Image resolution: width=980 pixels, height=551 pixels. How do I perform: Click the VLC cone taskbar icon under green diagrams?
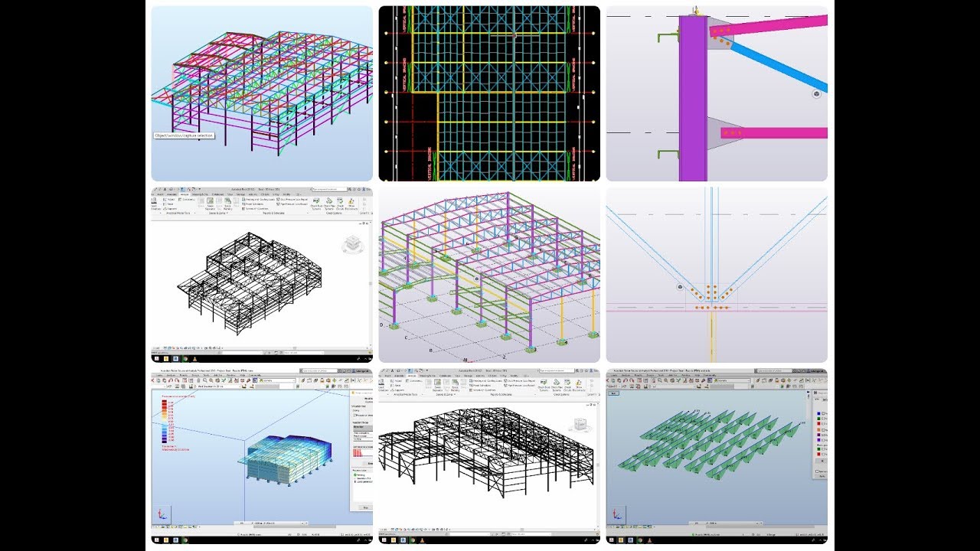pos(649,540)
